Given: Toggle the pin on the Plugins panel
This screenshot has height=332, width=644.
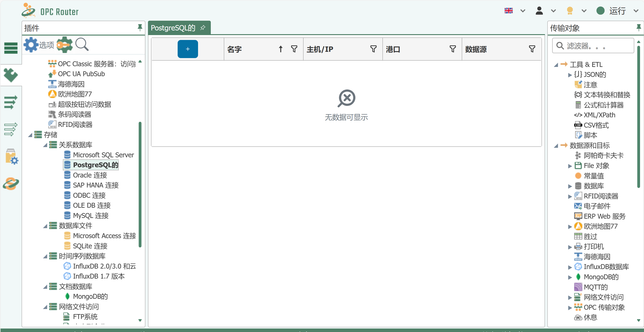Looking at the screenshot, I should [x=140, y=28].
